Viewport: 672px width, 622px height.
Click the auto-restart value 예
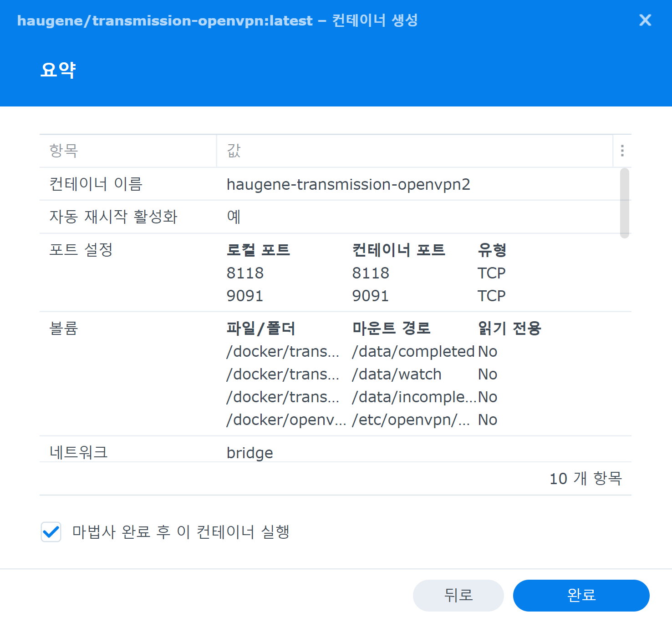click(234, 217)
